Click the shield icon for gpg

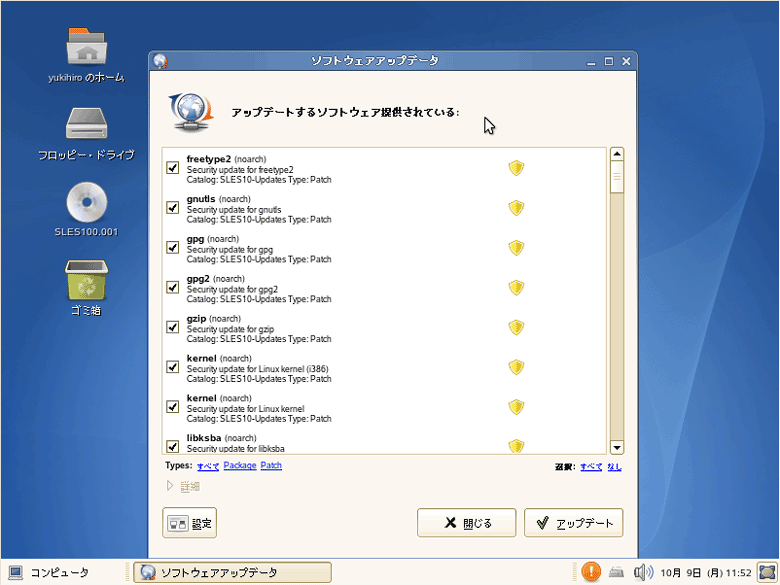(516, 248)
